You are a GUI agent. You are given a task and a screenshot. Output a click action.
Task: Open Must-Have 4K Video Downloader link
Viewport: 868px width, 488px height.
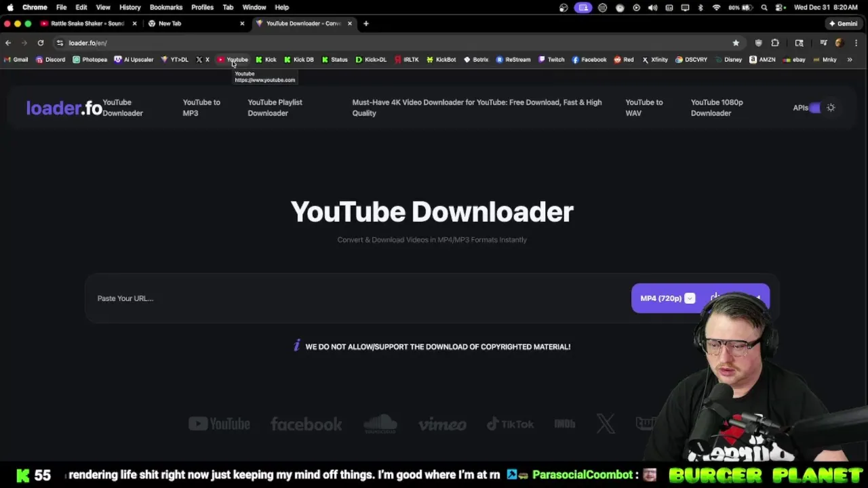click(477, 108)
